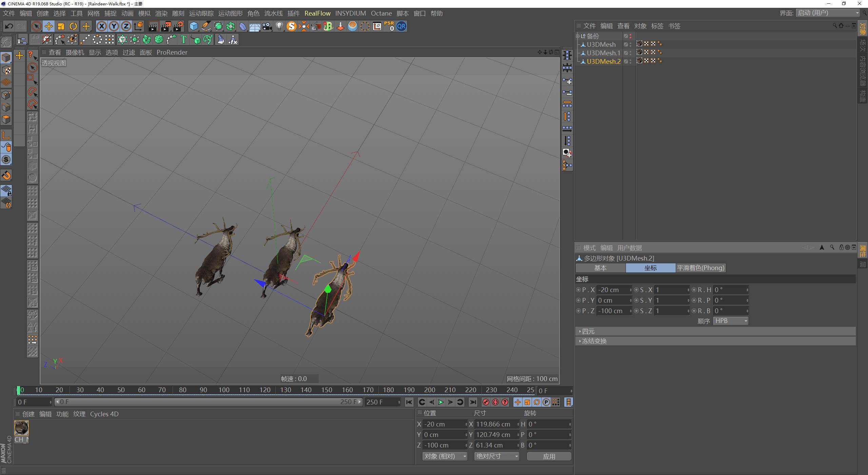Select the Scale tool in top toolbar
Image resolution: width=868 pixels, height=475 pixels.
click(x=61, y=26)
